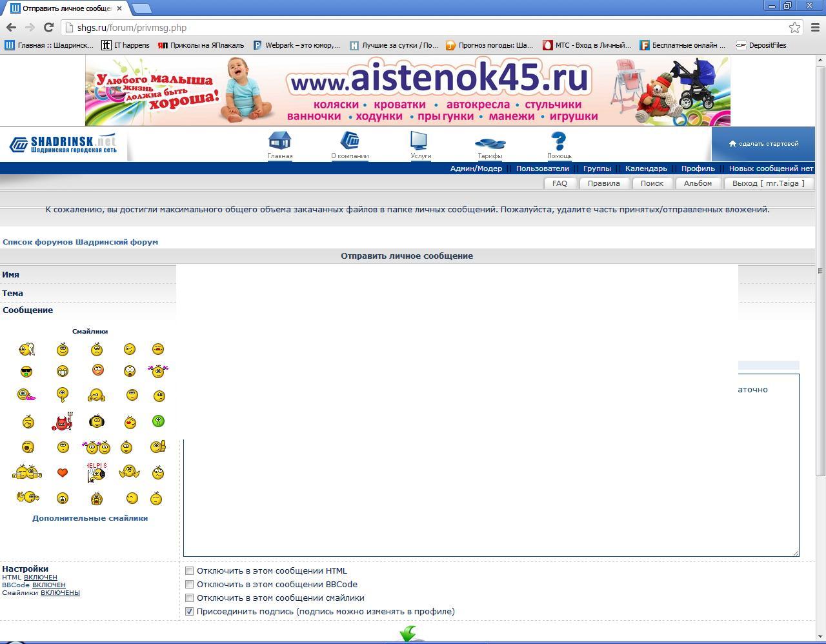Open Список форумов Шадринский форум link
The image size is (826, 644).
pos(80,242)
